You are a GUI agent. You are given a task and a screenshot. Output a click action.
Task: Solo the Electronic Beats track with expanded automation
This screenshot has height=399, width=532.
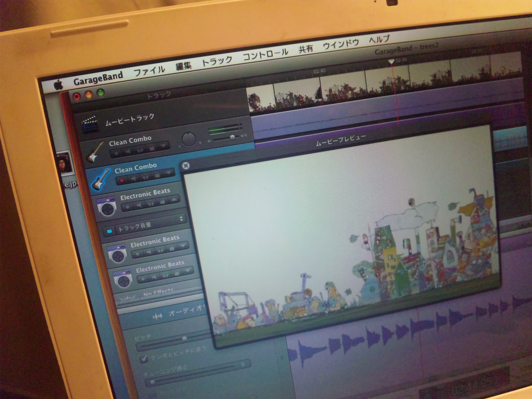(151, 203)
